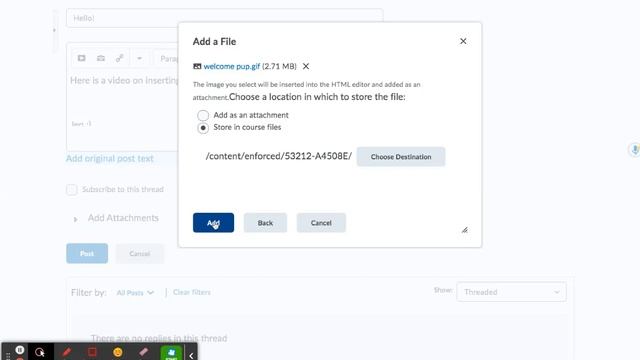
Task: Click the Insert Quicklink editor icon
Action: coord(120,58)
